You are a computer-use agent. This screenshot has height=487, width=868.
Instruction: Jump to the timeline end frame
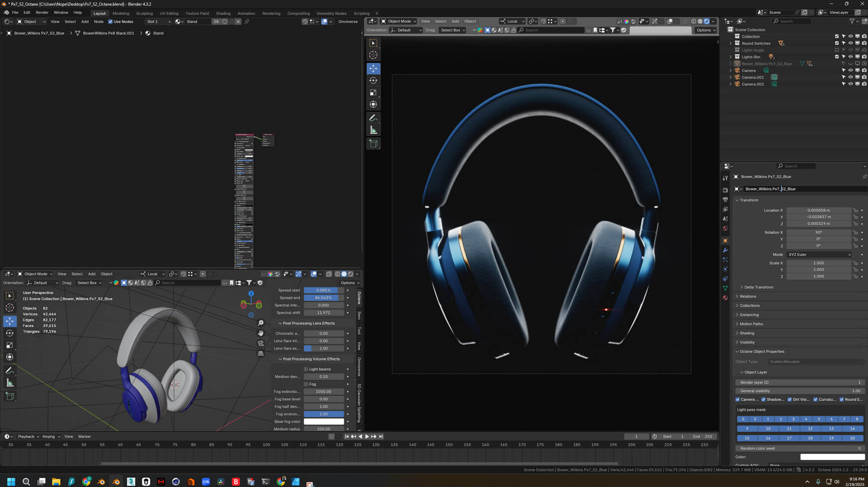[x=381, y=437]
